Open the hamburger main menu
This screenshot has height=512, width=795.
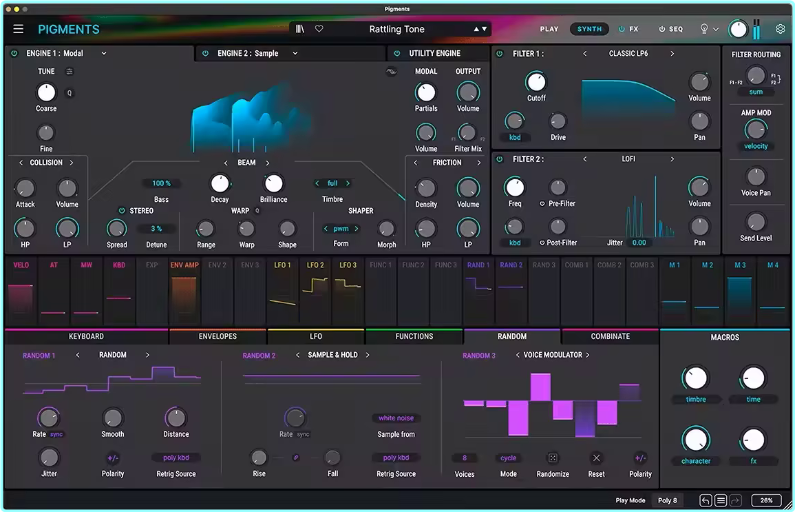tap(18, 29)
